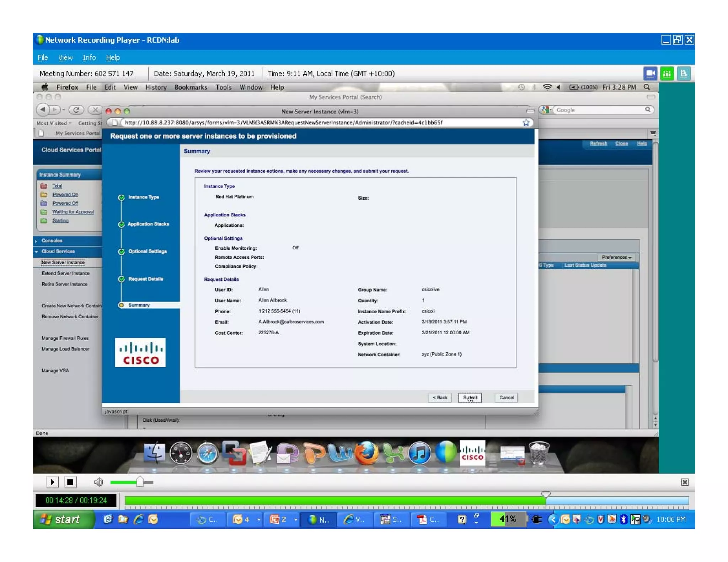Open the Starting instances link
The width and height of the screenshot is (728, 562).
(60, 221)
